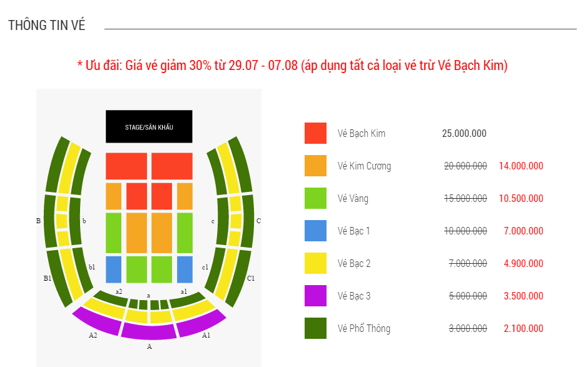Click the orange Vé Kim Cương legend swatch

(315, 166)
